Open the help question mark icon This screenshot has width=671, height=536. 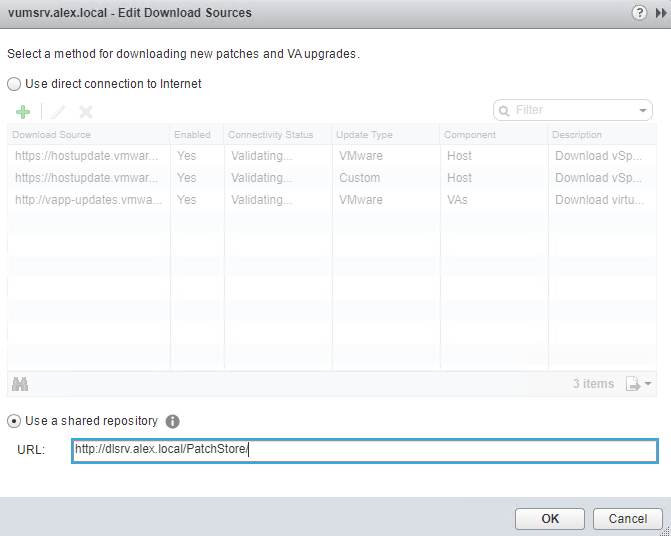point(639,13)
